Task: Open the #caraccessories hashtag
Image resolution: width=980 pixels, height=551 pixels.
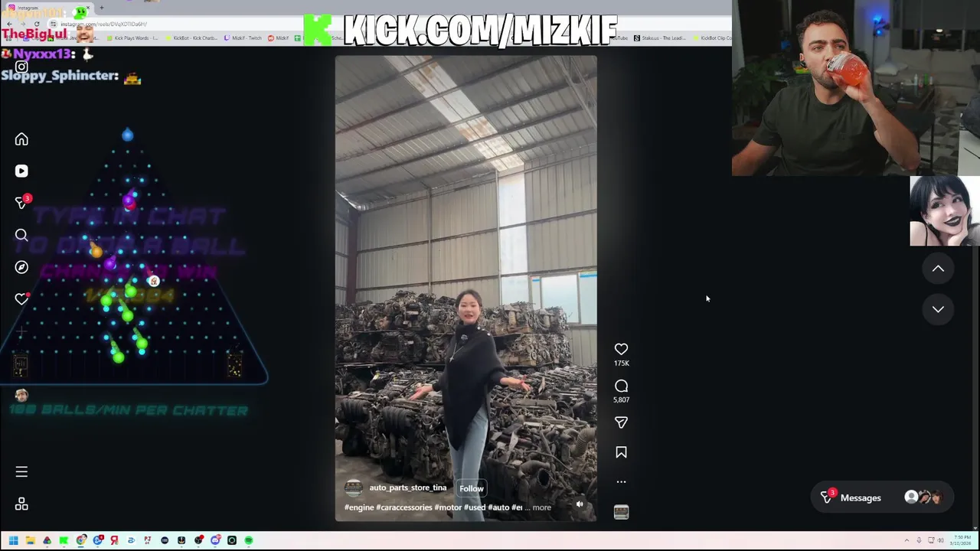Action: click(x=404, y=507)
